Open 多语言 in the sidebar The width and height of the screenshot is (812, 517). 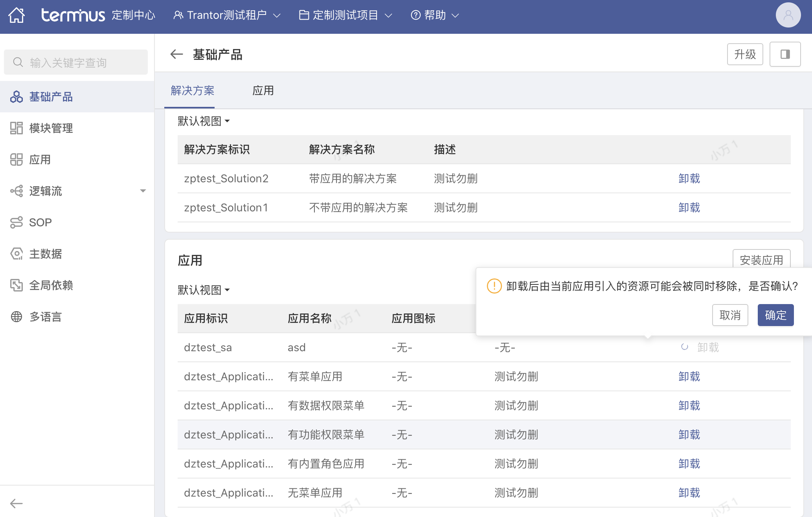point(77,317)
